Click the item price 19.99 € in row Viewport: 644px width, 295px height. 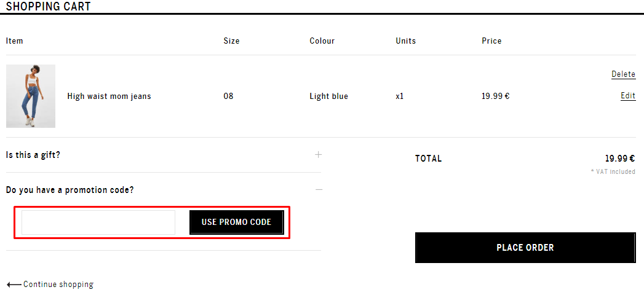point(496,96)
